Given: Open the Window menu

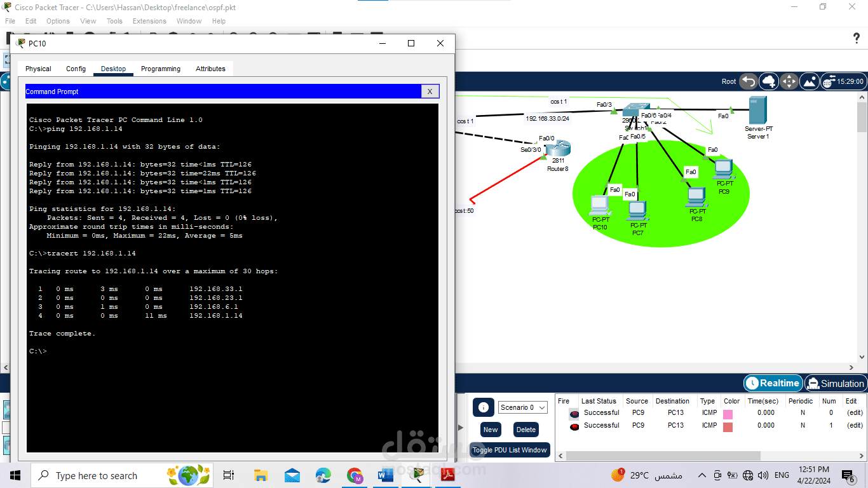Looking at the screenshot, I should (x=189, y=21).
